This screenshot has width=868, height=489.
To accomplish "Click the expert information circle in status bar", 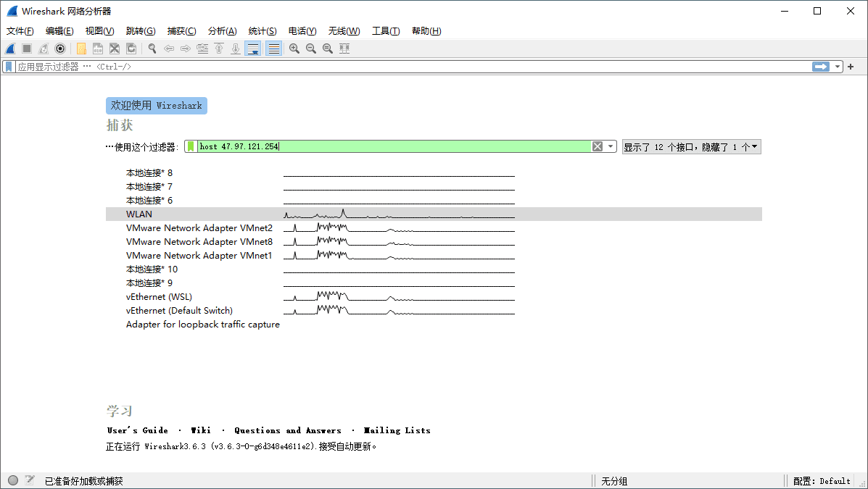I will (12, 480).
